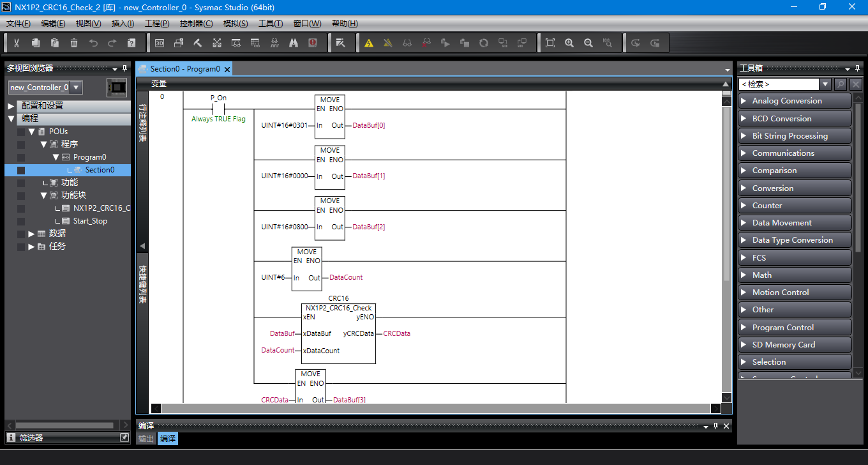This screenshot has height=465, width=868.
Task: Click the yellow online warning triangle icon
Action: tap(369, 43)
